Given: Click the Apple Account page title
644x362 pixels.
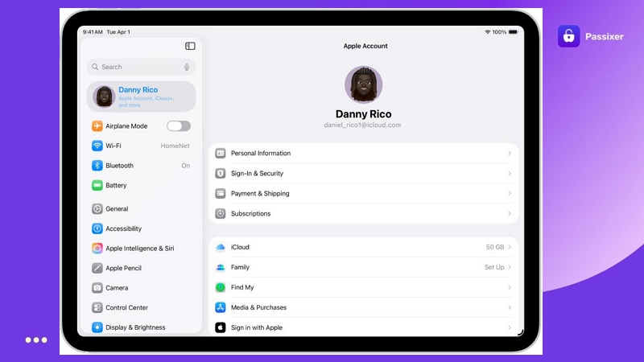Looking at the screenshot, I should [365, 46].
